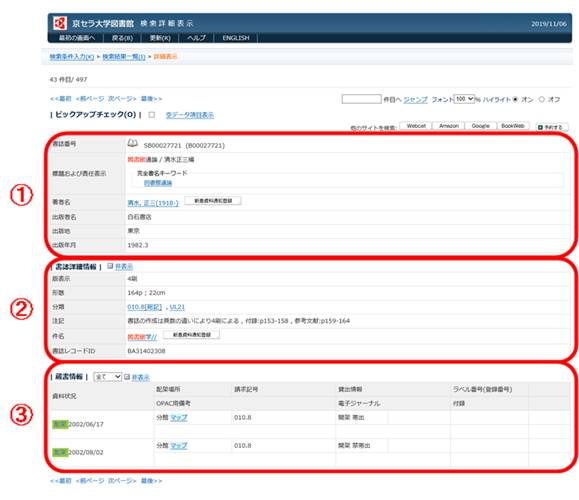Collapse the holdings section via its minus icon
This screenshot has width=579, height=500.
[127, 377]
